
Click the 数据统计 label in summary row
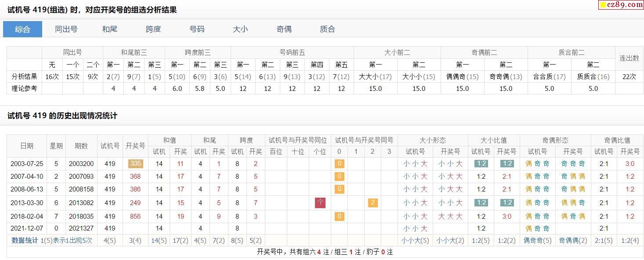point(25,241)
